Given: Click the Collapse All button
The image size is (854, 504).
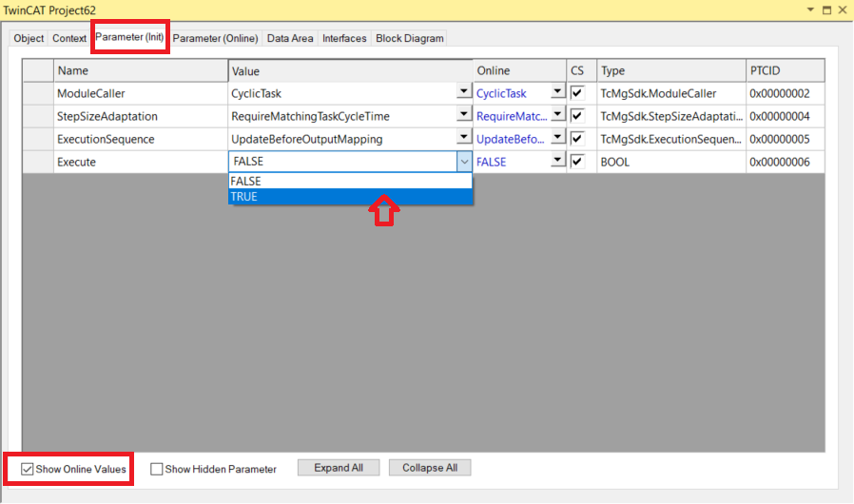Looking at the screenshot, I should coord(430,468).
